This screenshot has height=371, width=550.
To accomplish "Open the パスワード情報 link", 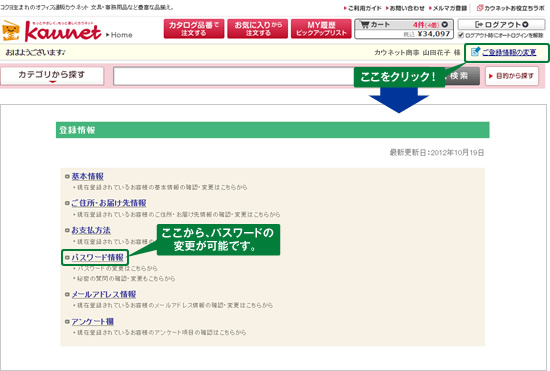I will coord(98,257).
